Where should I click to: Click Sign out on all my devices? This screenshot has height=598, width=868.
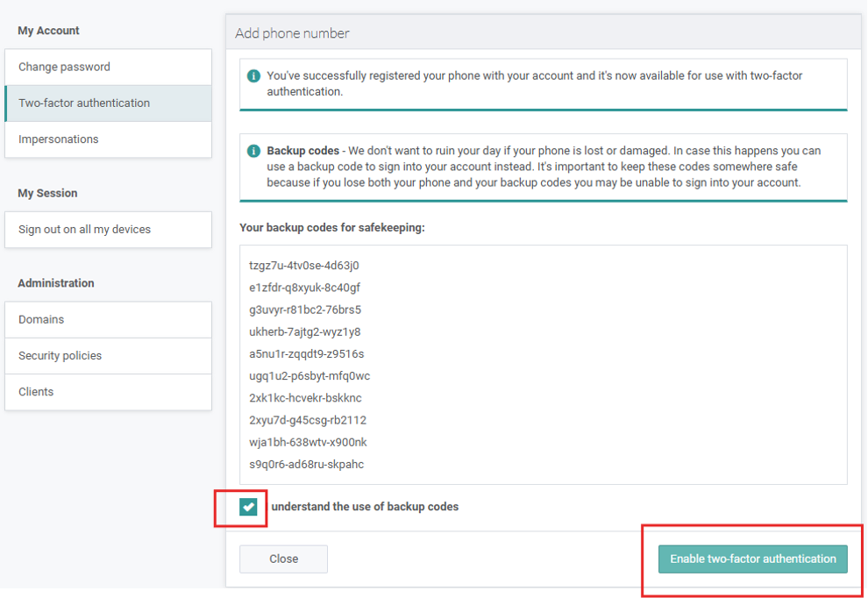(108, 230)
